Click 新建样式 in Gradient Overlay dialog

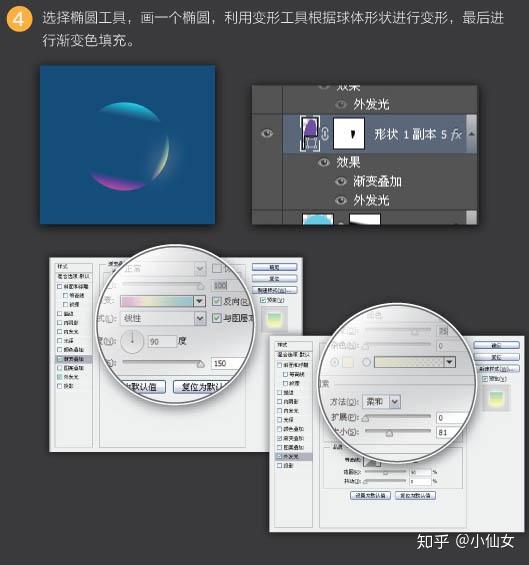275,290
